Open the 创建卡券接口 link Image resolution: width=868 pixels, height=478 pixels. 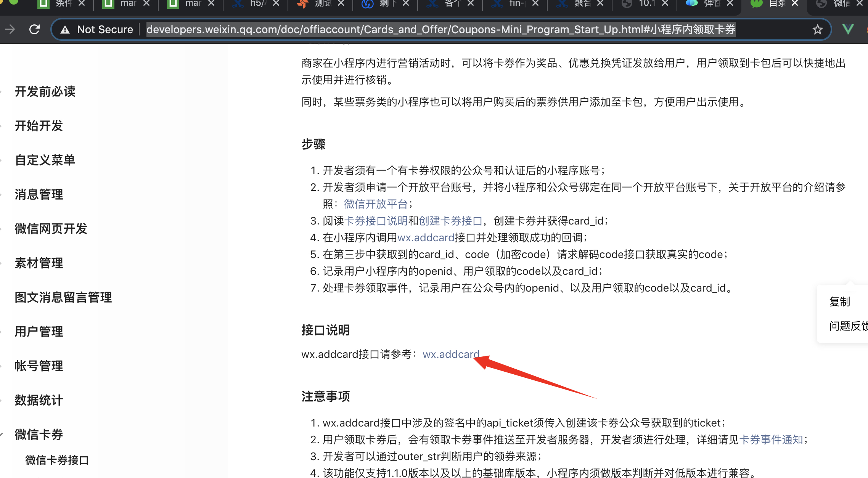pyautogui.click(x=450, y=221)
